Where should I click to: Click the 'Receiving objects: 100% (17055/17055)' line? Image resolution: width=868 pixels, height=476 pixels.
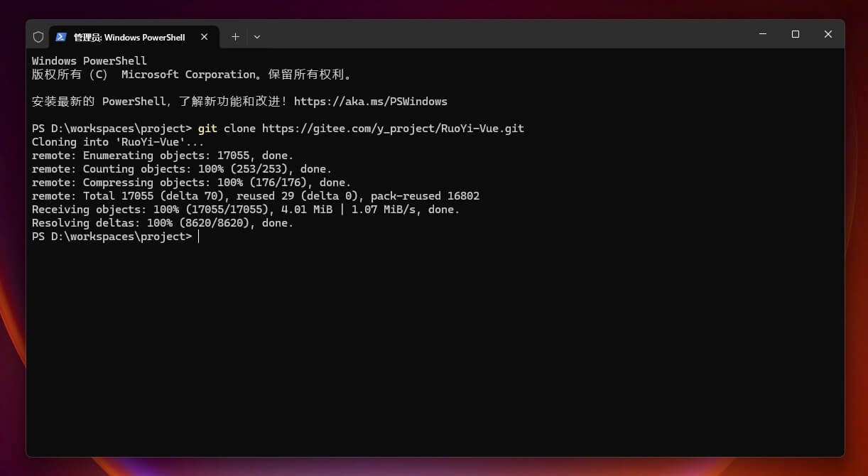pyautogui.click(x=246, y=210)
